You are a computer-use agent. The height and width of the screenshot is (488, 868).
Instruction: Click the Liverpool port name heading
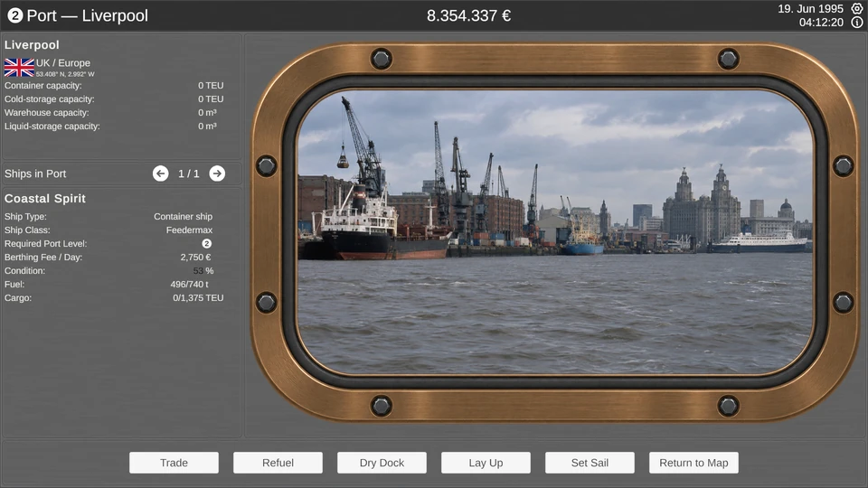(32, 45)
